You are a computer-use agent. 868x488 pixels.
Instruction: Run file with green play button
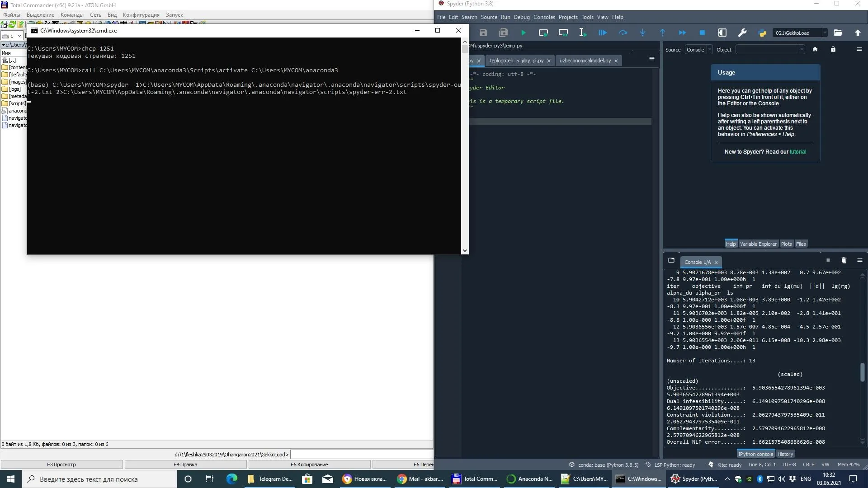(523, 33)
